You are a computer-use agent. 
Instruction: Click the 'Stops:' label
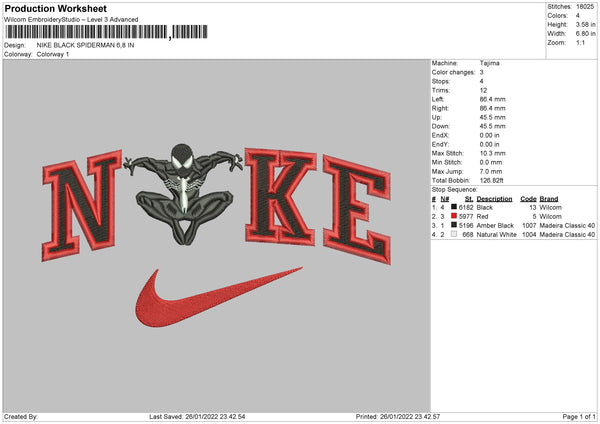[x=441, y=81]
